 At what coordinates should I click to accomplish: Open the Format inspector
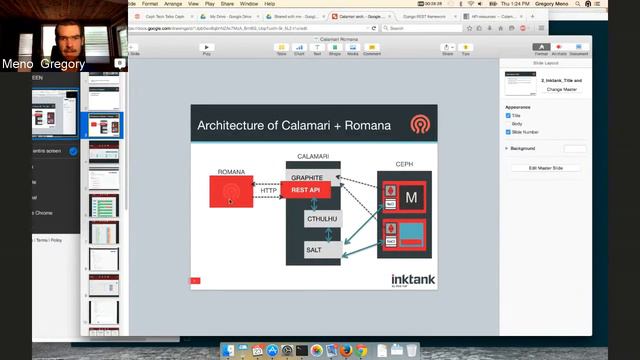(541, 47)
